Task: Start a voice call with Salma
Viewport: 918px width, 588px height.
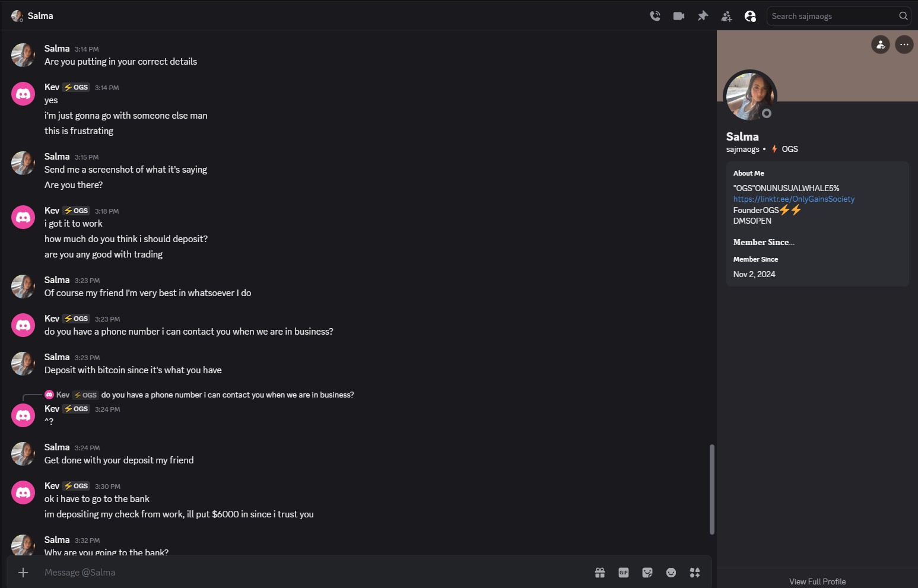Action: point(655,16)
